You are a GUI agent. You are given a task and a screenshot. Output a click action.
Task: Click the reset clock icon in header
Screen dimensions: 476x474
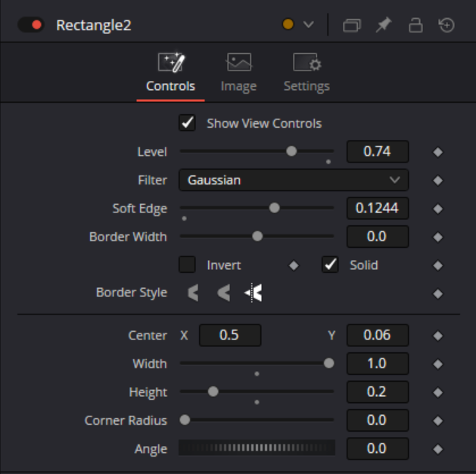[x=446, y=25]
